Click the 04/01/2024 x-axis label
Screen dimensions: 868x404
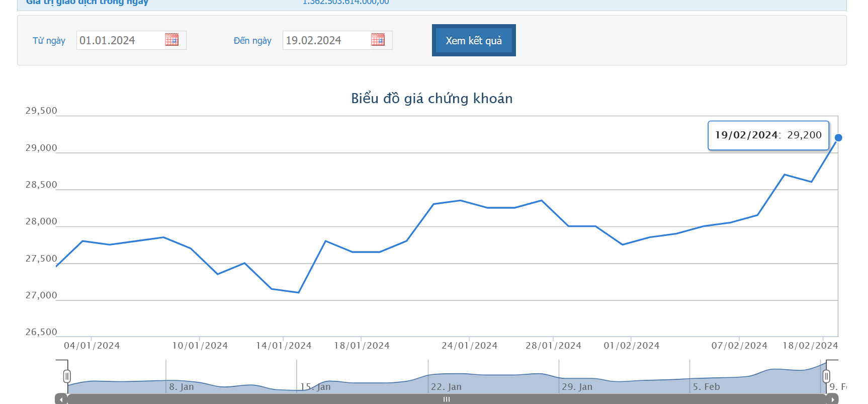(x=92, y=346)
